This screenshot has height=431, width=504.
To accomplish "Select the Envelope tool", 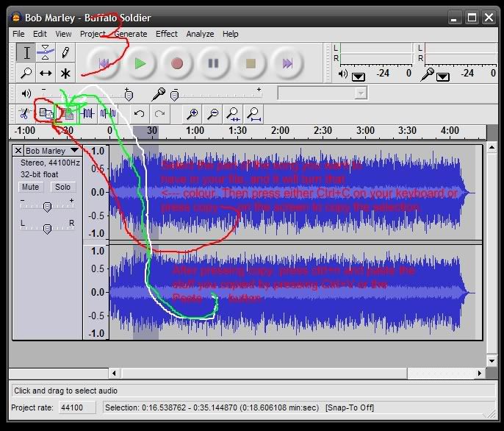I will coord(46,53).
